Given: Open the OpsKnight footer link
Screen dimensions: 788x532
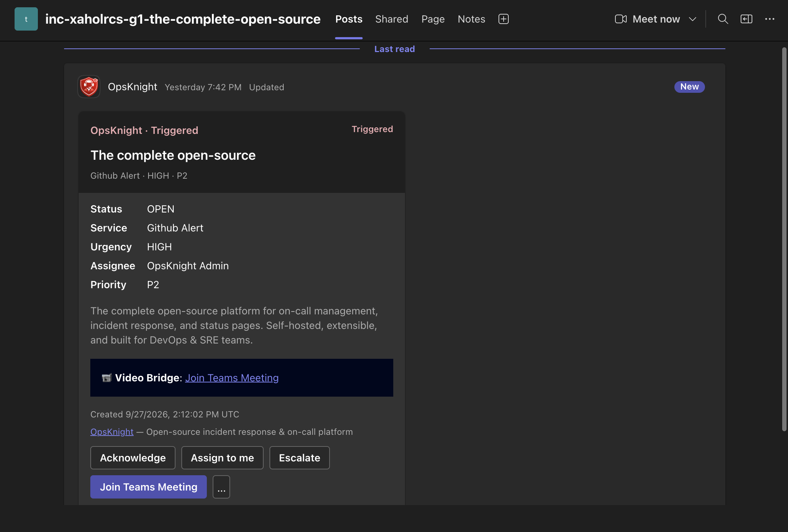Looking at the screenshot, I should pyautogui.click(x=112, y=432).
